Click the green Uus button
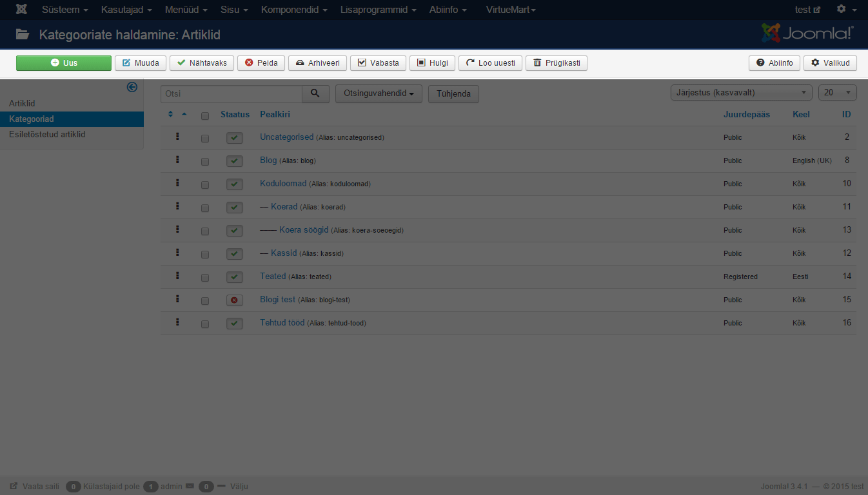This screenshot has height=495, width=868. [64, 63]
